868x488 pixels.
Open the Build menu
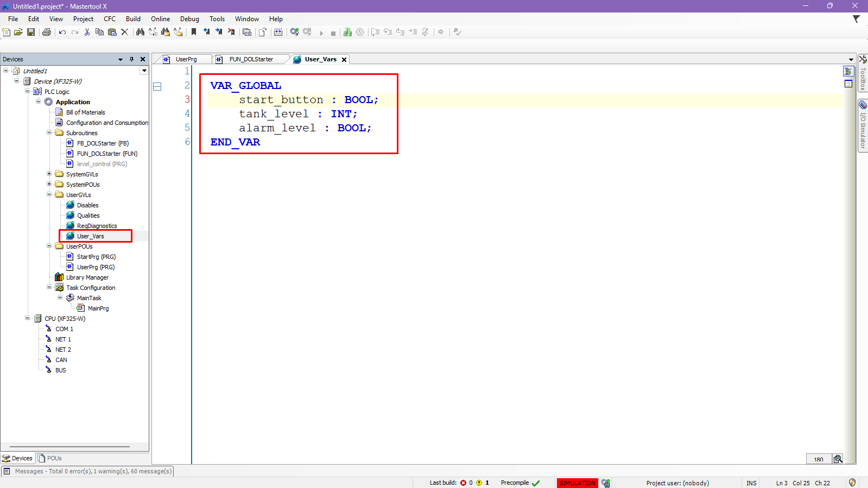(133, 19)
